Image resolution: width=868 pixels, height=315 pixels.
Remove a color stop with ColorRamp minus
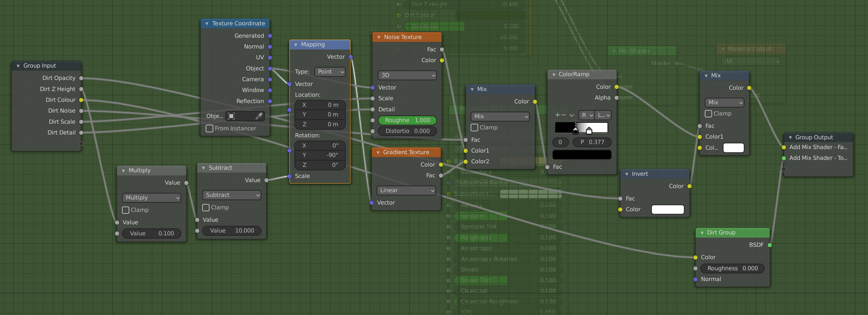coord(563,115)
